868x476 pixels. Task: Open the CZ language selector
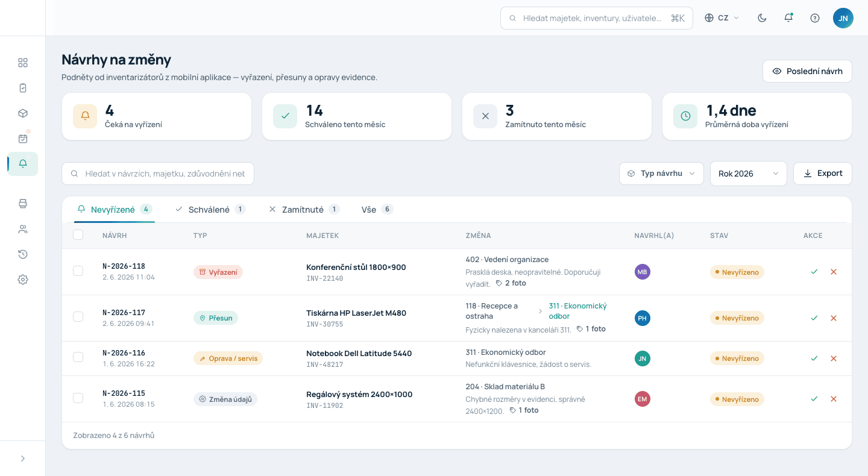(x=722, y=18)
